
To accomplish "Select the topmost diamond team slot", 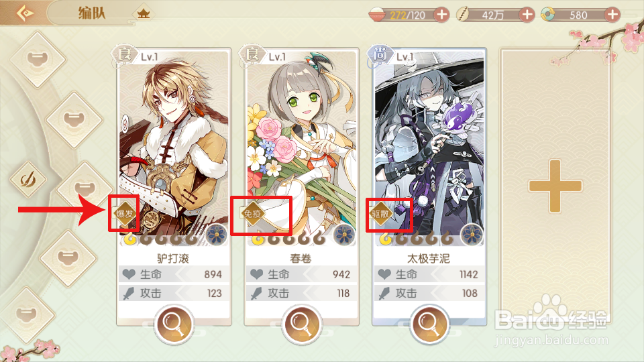I will (x=38, y=60).
